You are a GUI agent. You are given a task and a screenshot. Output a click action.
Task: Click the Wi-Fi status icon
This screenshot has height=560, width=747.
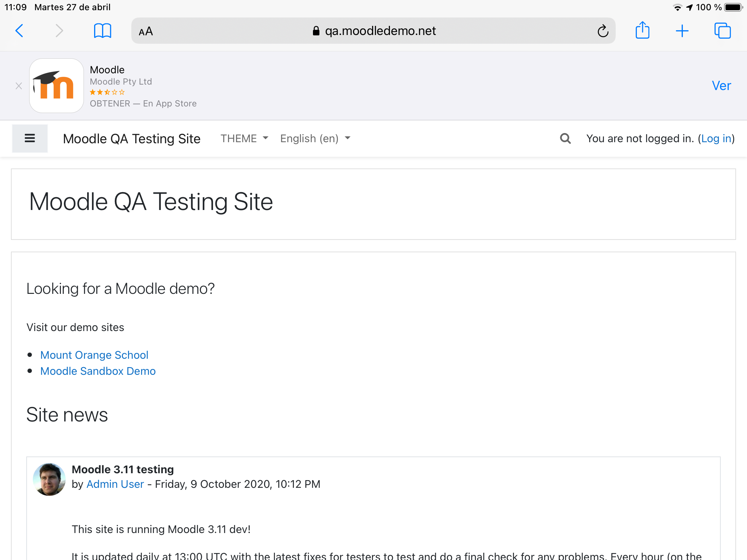pyautogui.click(x=677, y=7)
